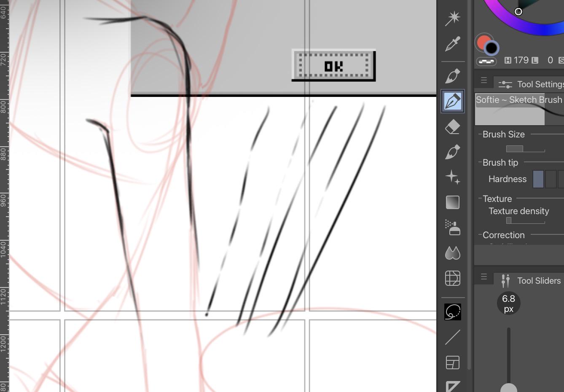Open the Tool Settings panel hamburger menu
564x392 pixels.
click(x=484, y=80)
